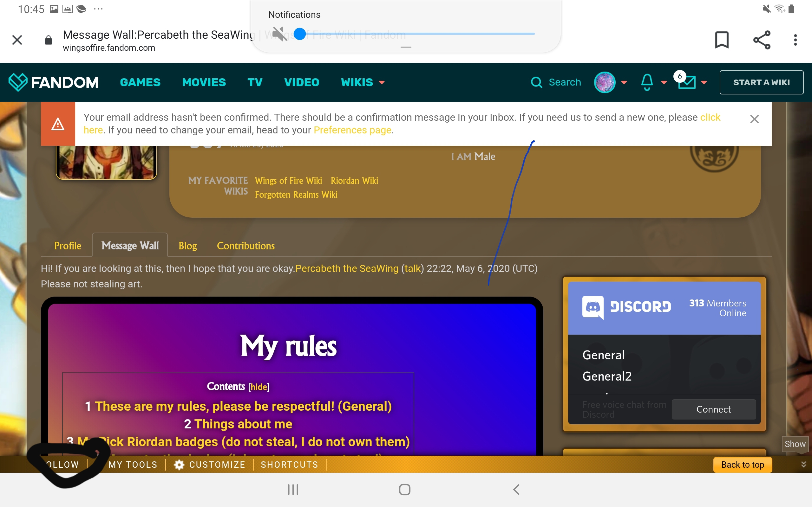
Task: Hide the Contents list via [hide]
Action: (259, 387)
